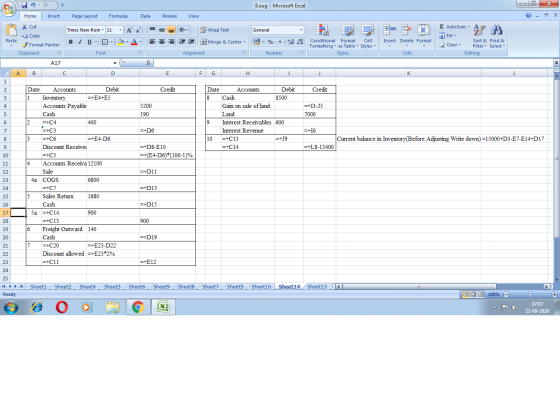
Task: Click the Align Text Left icon
Action: (152, 42)
